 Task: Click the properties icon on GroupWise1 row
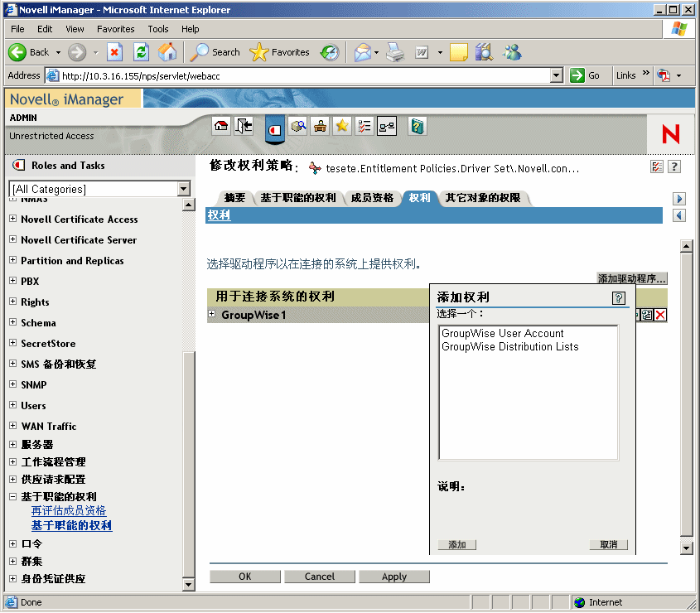click(647, 315)
